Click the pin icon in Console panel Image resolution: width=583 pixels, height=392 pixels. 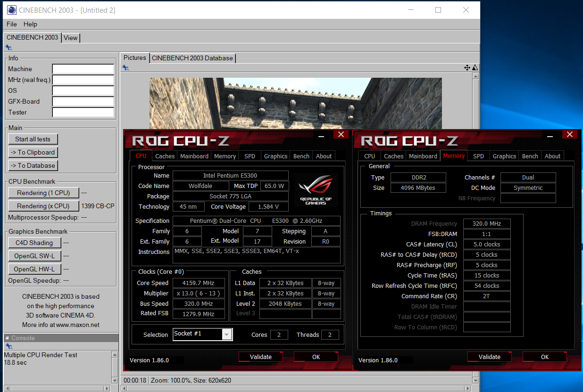click(x=8, y=346)
